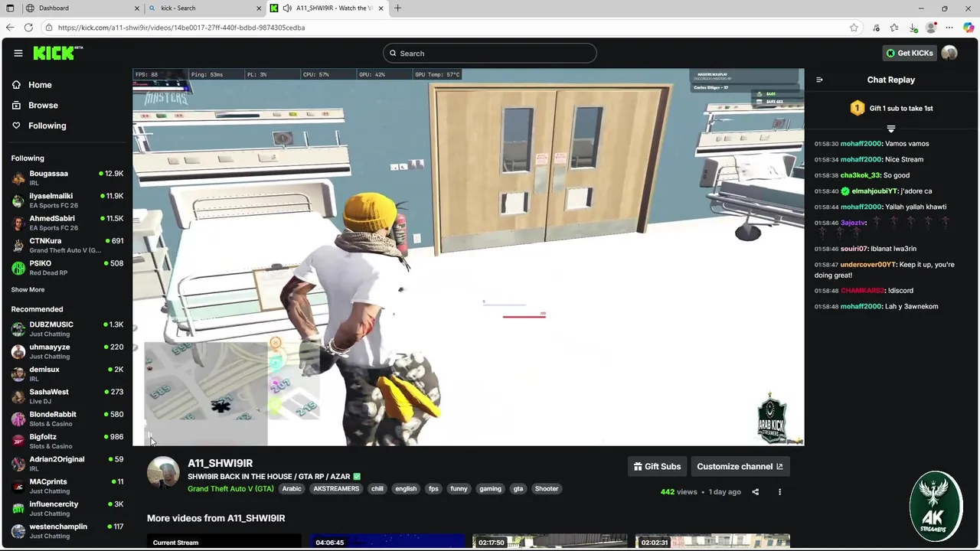Focus the Kick search field
The height and width of the screenshot is (551, 980).
click(490, 53)
